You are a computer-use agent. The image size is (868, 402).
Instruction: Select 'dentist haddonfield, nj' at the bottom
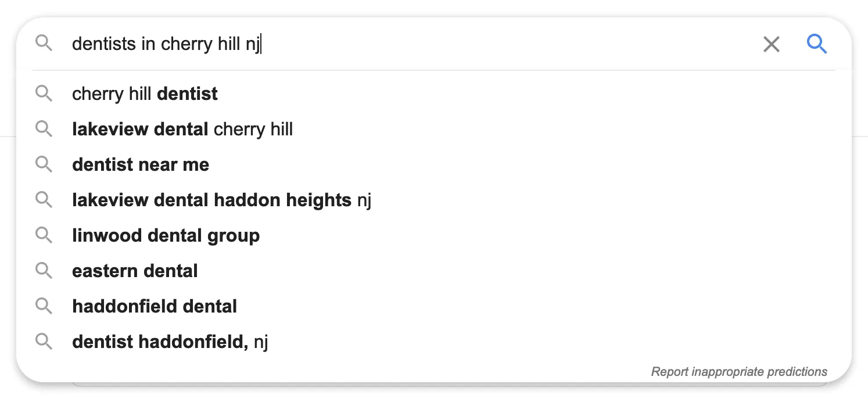[x=170, y=342]
